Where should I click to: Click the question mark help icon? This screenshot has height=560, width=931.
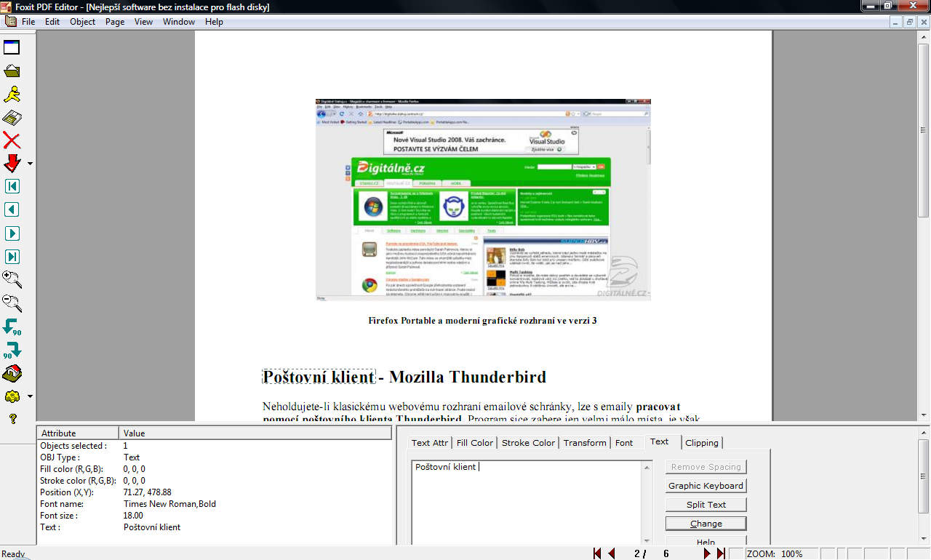point(12,419)
